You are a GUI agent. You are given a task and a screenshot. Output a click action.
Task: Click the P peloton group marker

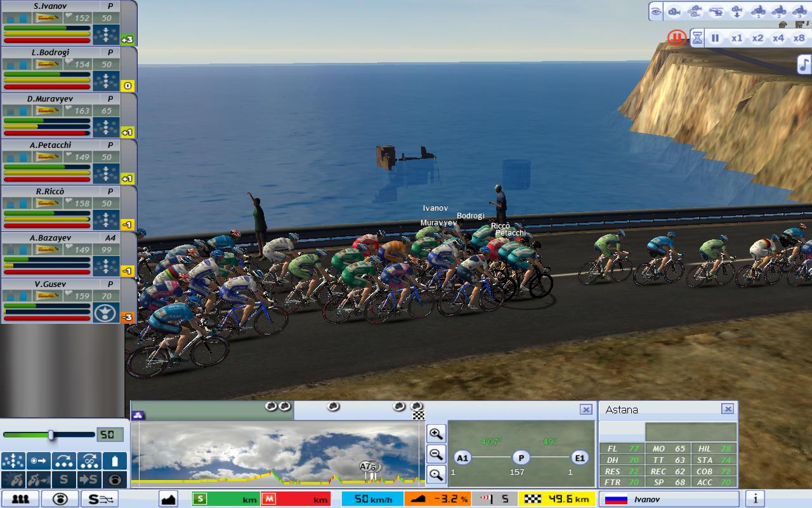pos(521,457)
